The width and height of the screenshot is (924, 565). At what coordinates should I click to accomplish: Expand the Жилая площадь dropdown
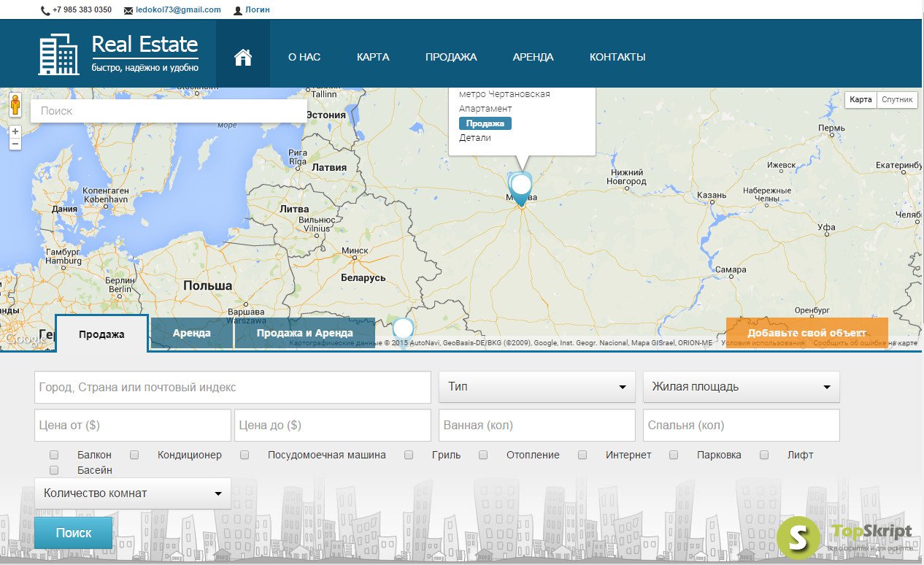click(x=742, y=387)
